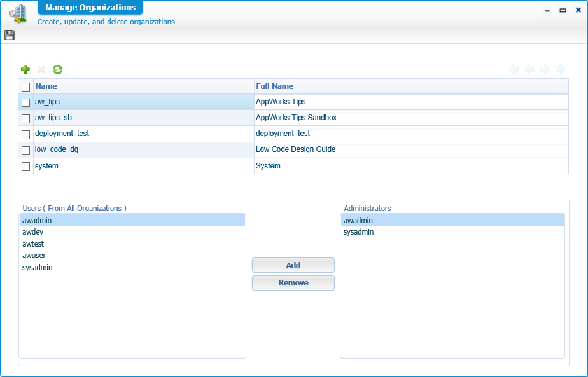
Task: Select sysadmin in the Administrators list
Action: [452, 232]
